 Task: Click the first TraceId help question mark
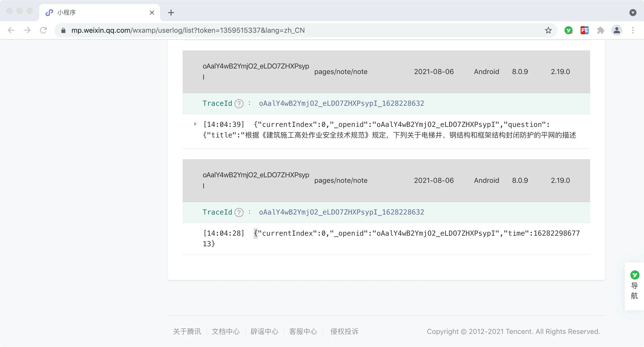click(239, 104)
